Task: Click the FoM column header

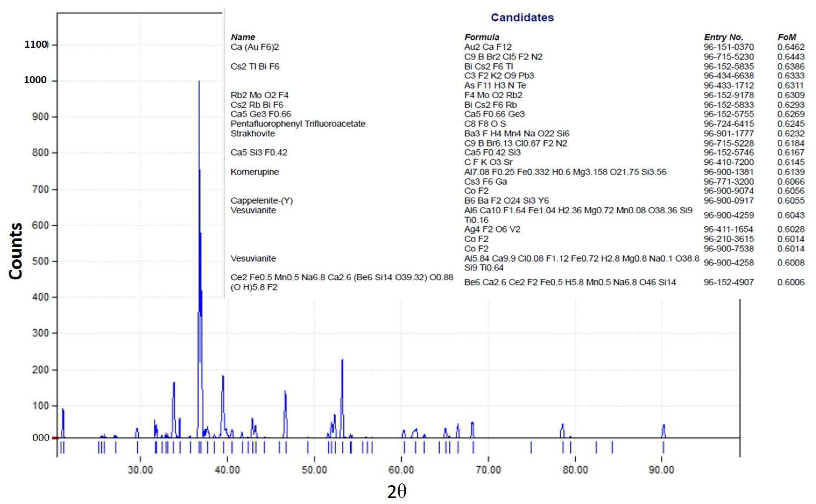Action: 787,37
